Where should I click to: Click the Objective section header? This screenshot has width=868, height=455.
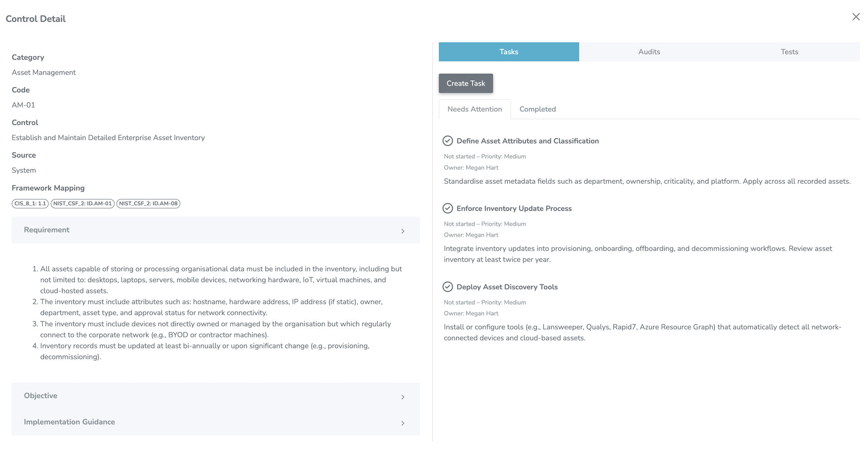(x=41, y=396)
